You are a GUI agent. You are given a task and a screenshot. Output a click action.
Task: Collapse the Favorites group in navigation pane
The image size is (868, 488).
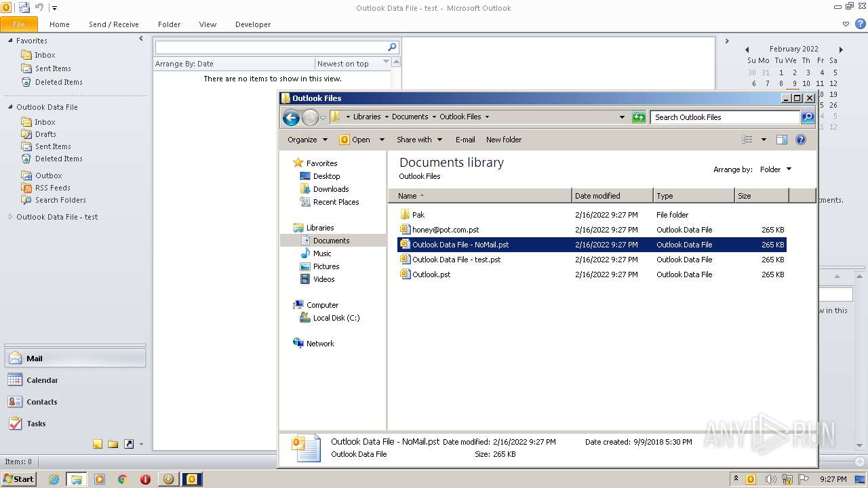(x=10, y=41)
